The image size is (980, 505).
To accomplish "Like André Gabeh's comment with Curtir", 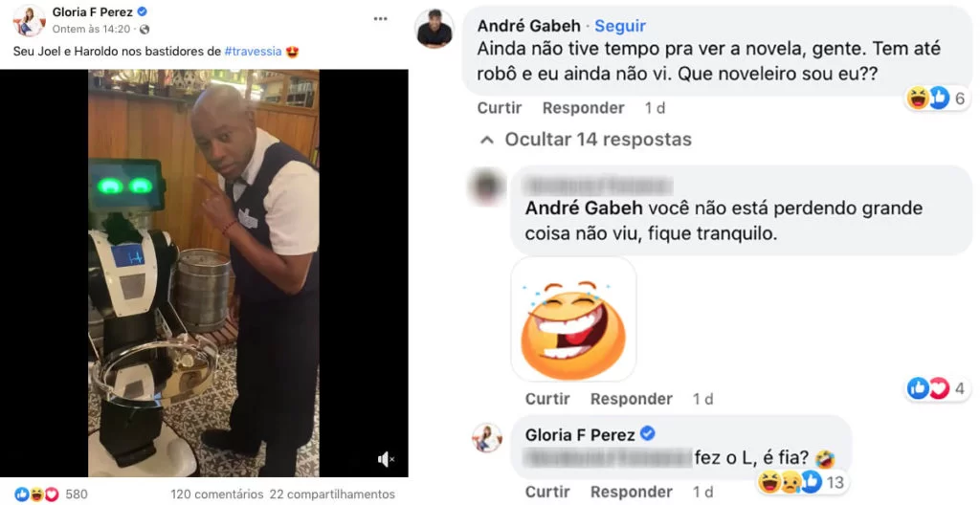I will tap(500, 108).
